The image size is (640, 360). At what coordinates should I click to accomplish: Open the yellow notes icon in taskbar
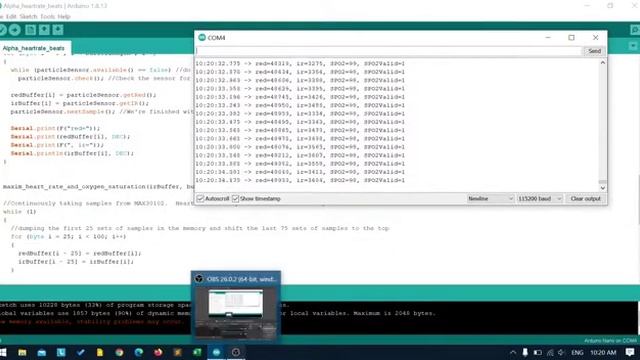[x=100, y=352]
